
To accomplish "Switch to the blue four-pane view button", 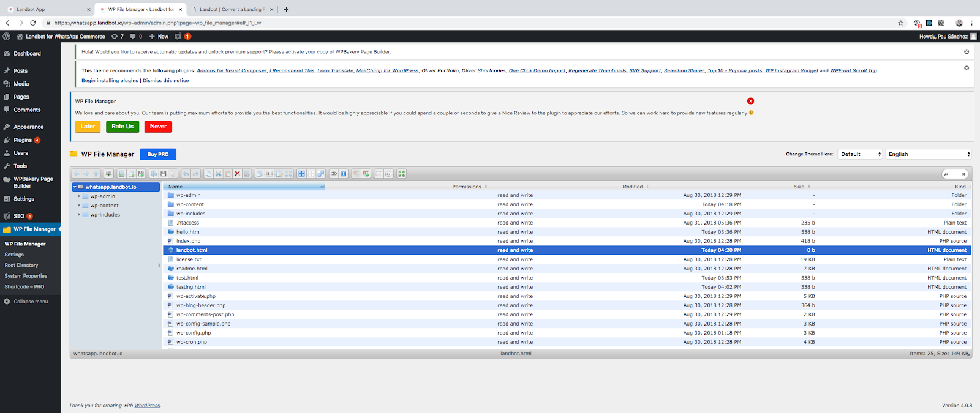I will [x=301, y=174].
